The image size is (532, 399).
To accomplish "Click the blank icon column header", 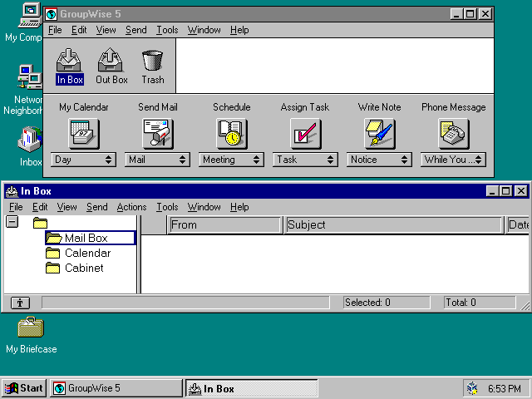I will (154, 225).
